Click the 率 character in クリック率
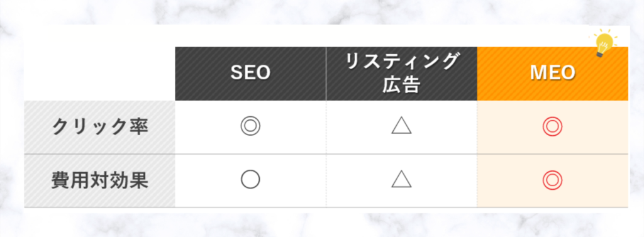 138,128
